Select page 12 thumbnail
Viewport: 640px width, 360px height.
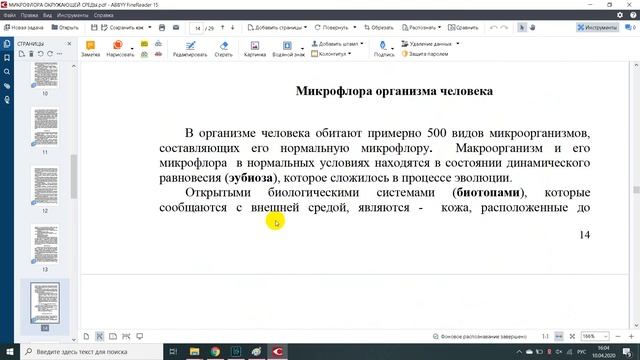(x=45, y=186)
